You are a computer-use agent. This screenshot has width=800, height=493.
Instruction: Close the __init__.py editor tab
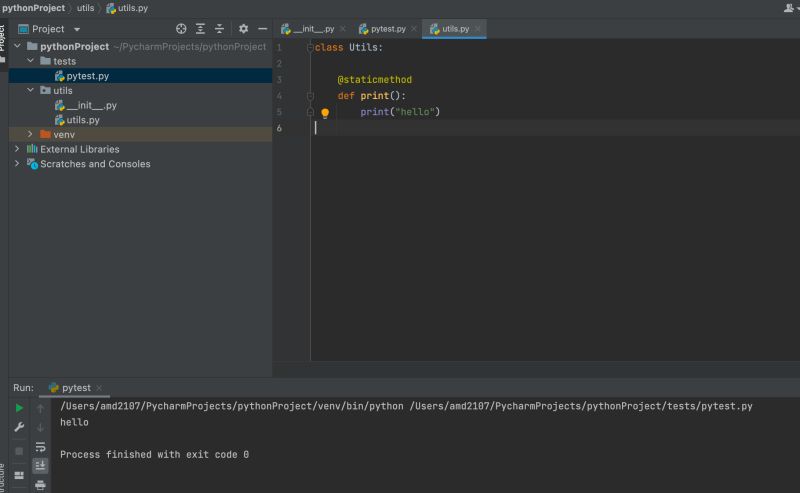tap(342, 29)
